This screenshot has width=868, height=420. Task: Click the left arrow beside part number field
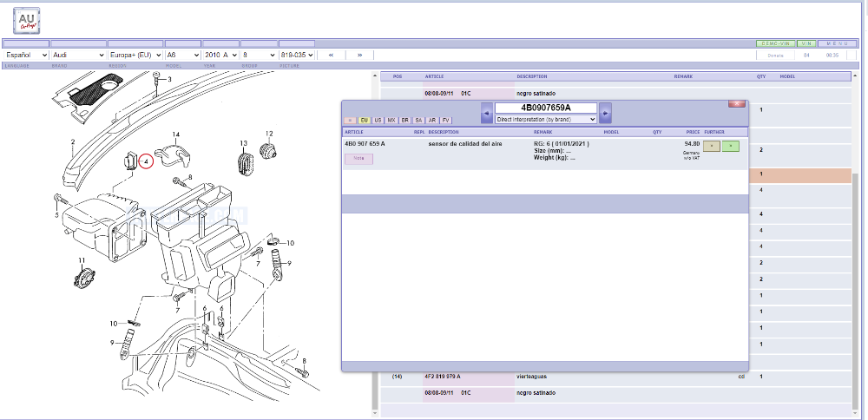click(x=487, y=114)
